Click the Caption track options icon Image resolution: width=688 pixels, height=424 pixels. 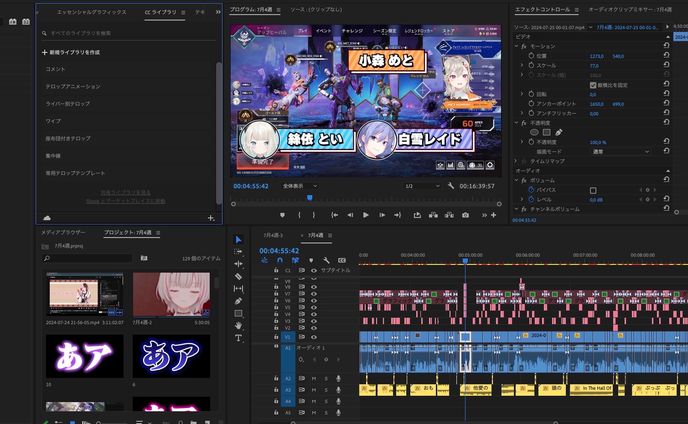(x=342, y=260)
